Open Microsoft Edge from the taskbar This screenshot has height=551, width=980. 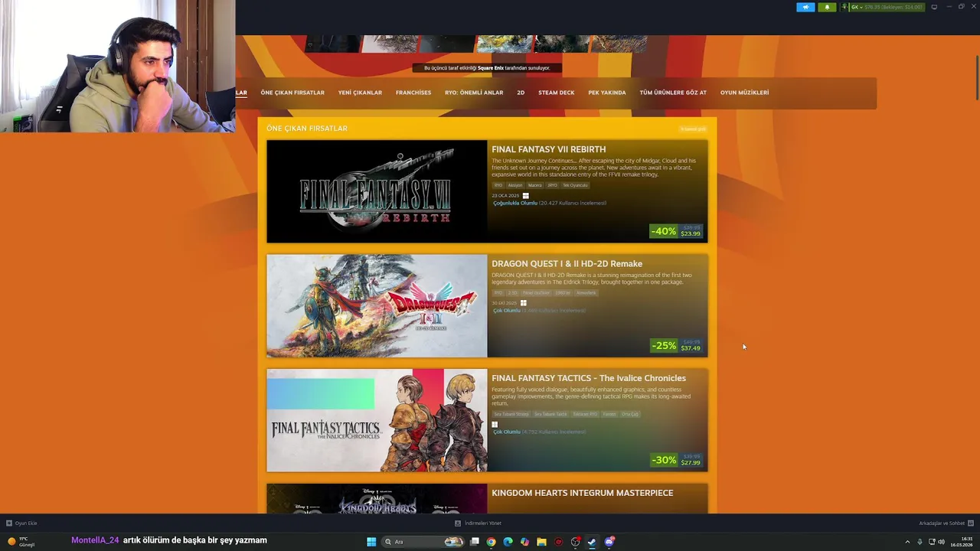click(508, 542)
